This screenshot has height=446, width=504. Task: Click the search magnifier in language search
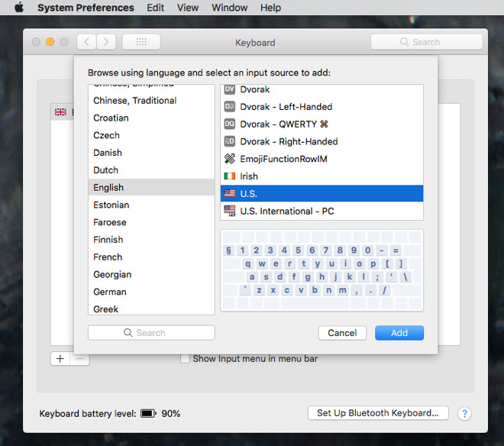click(128, 332)
